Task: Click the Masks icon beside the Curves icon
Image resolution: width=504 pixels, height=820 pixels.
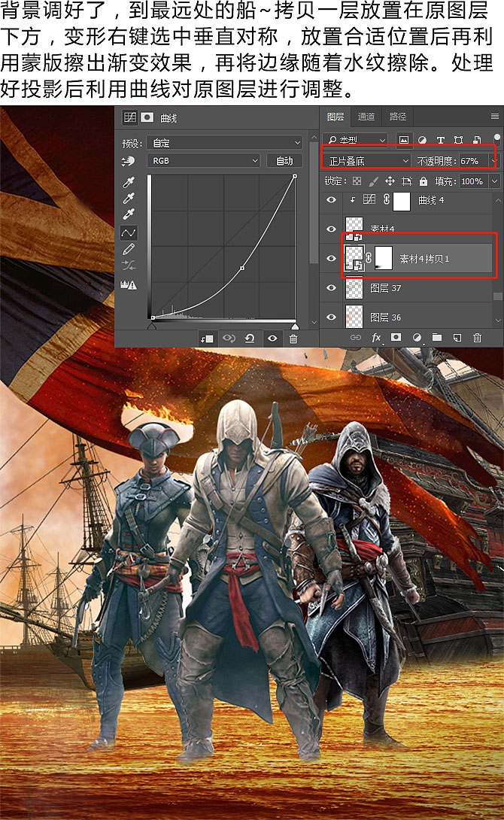Action: point(147,117)
